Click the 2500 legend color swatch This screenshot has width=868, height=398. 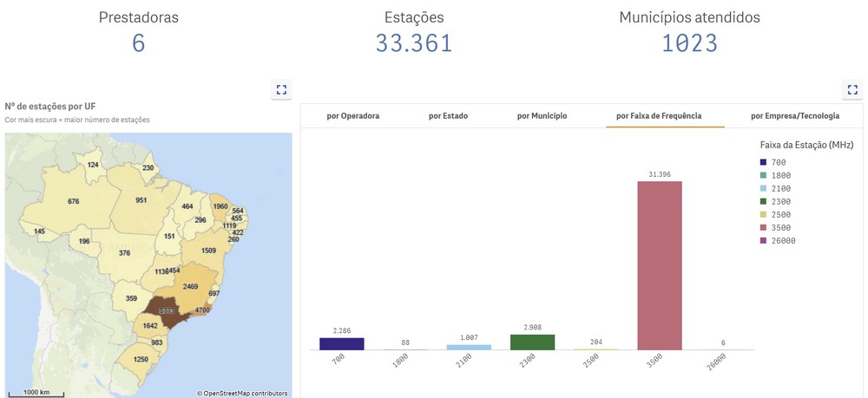point(762,214)
